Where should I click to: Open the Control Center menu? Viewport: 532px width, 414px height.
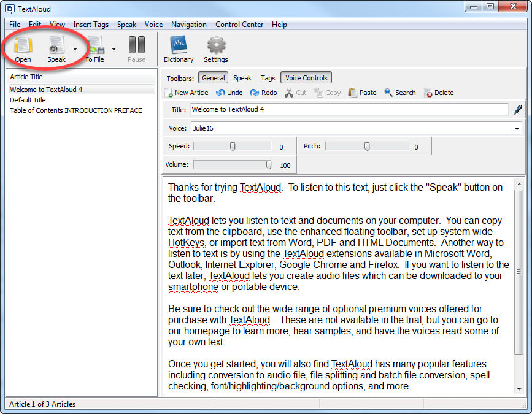click(x=239, y=25)
